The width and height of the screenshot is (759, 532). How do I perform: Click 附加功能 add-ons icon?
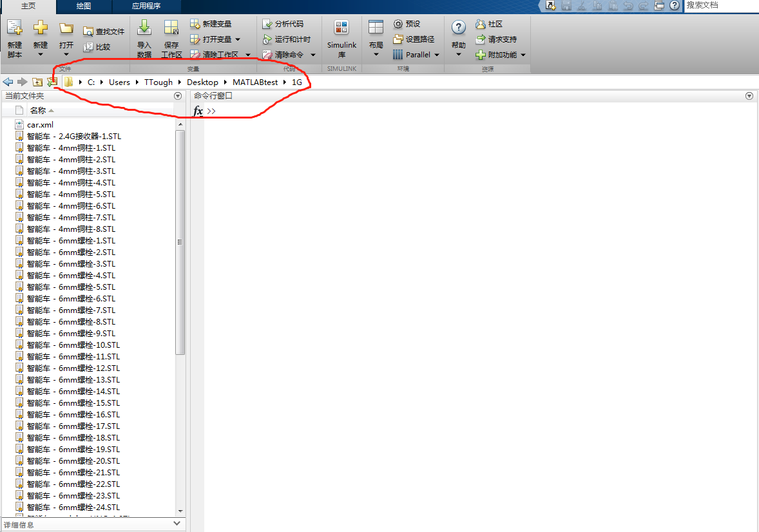(480, 55)
